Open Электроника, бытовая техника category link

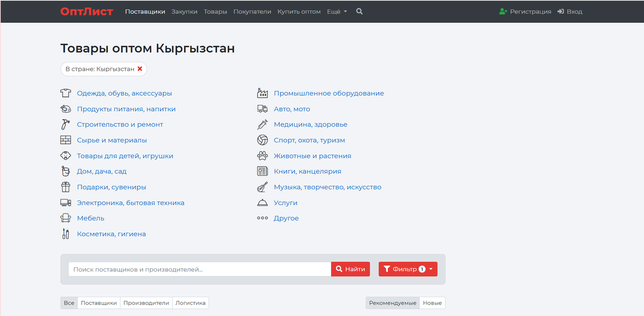130,203
